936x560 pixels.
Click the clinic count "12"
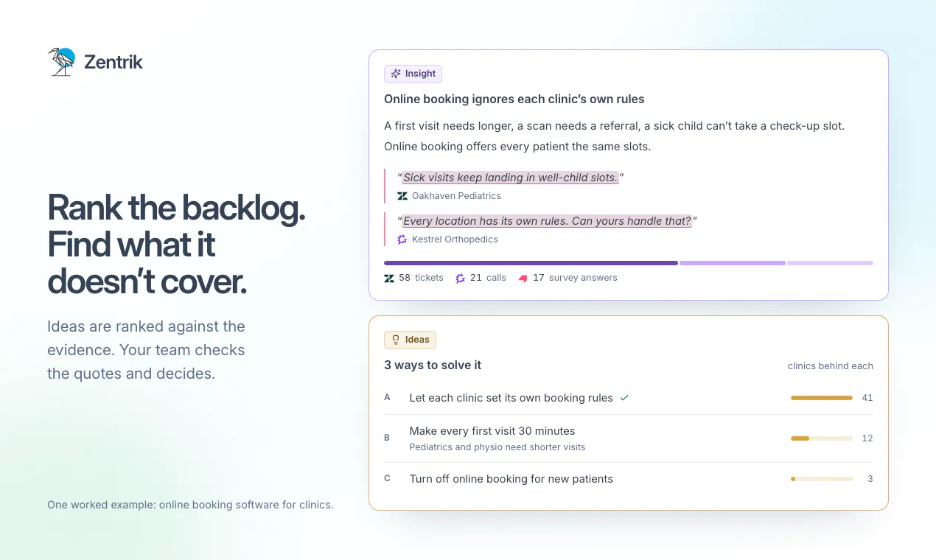(867, 438)
